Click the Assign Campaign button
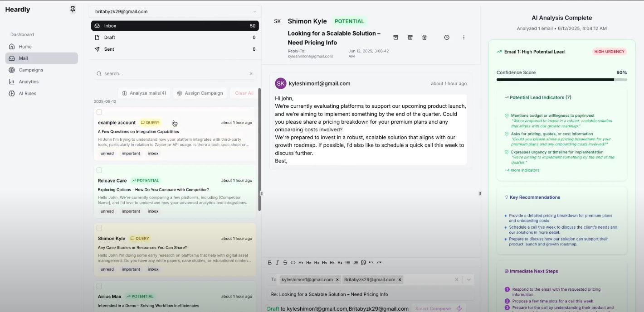The height and width of the screenshot is (312, 644). [x=200, y=93]
